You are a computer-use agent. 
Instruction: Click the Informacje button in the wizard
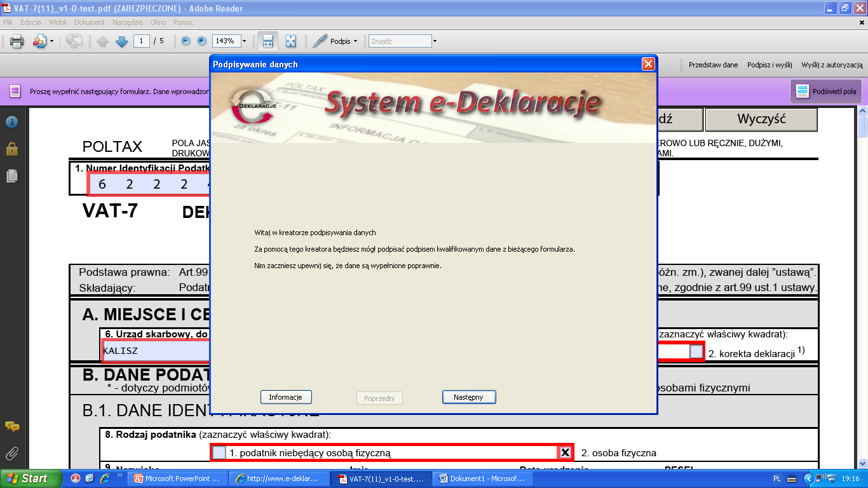[286, 397]
